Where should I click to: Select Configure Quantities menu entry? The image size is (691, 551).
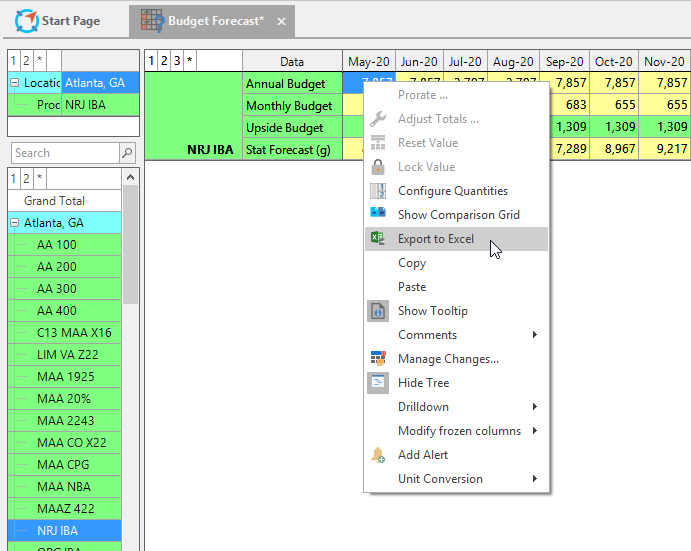[x=457, y=191]
